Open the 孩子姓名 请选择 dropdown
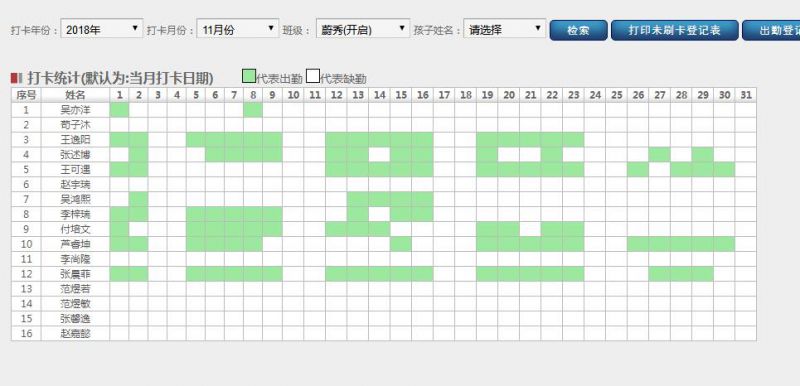800x386 pixels. [x=505, y=29]
